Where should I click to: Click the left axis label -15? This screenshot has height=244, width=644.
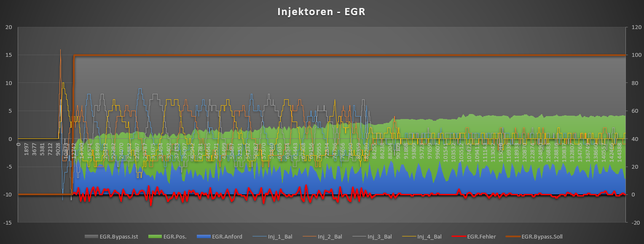click(x=8, y=223)
